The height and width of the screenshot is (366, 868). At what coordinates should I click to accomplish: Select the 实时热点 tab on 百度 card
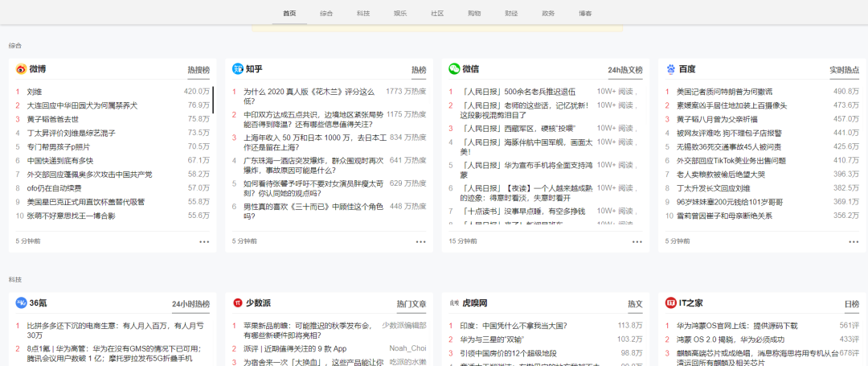point(844,70)
